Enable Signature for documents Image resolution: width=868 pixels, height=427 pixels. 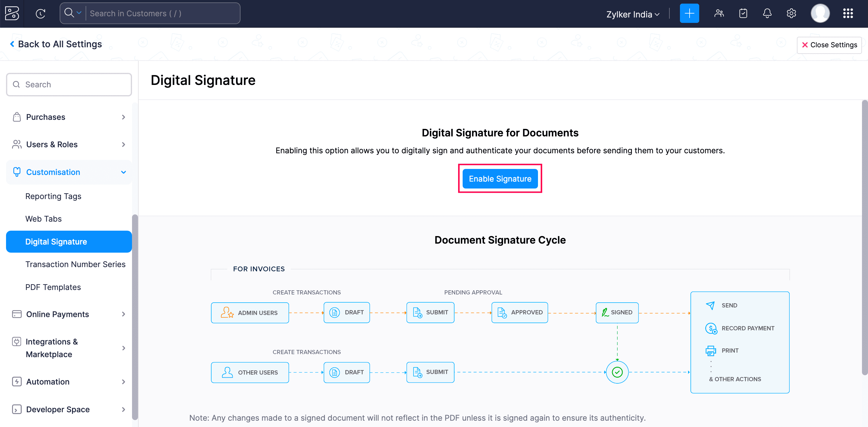click(x=500, y=179)
